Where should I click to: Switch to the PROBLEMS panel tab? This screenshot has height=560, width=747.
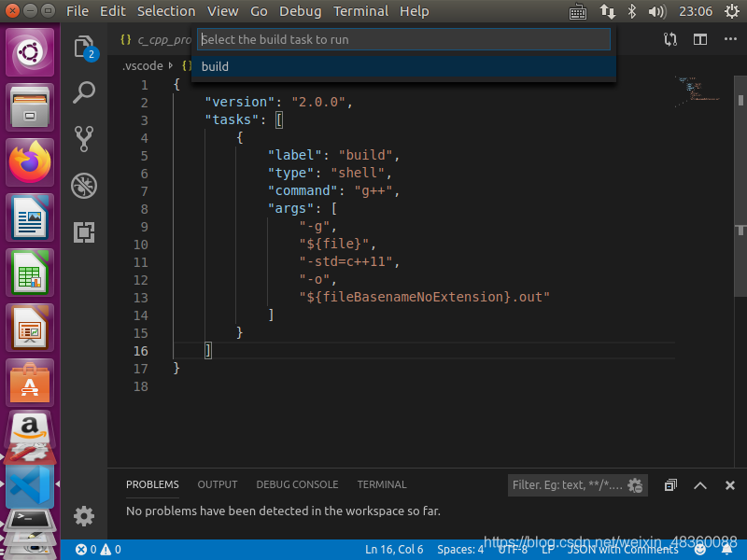(x=152, y=484)
